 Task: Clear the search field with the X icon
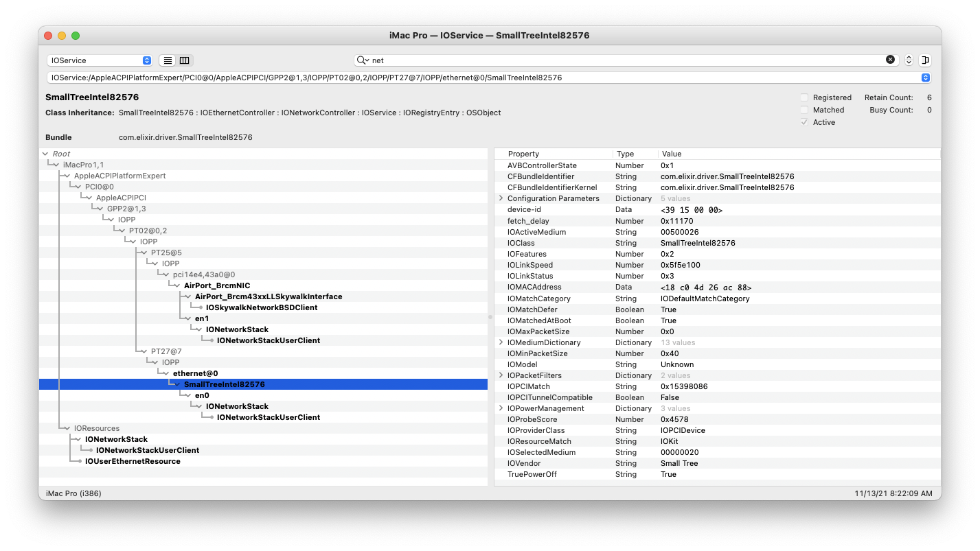[x=890, y=60]
